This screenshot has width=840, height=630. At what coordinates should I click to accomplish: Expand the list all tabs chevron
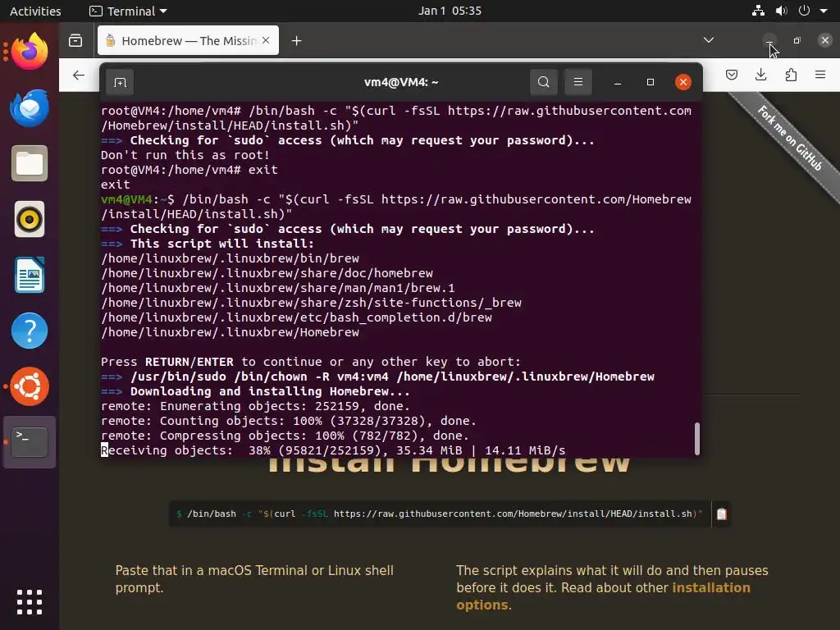[709, 40]
